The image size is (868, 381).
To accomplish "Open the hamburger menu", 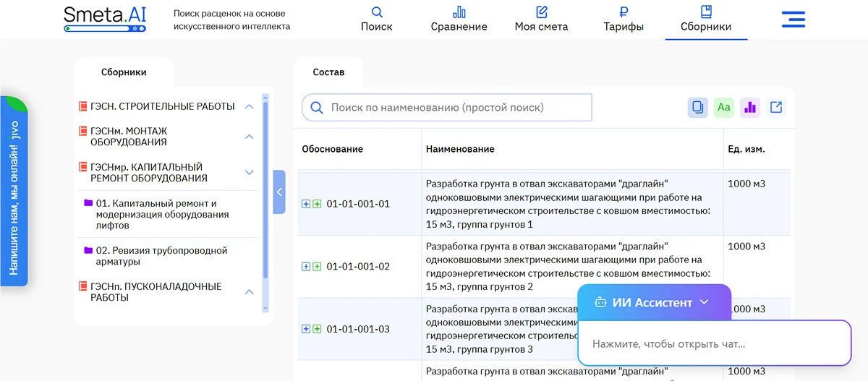I will pyautogui.click(x=793, y=20).
